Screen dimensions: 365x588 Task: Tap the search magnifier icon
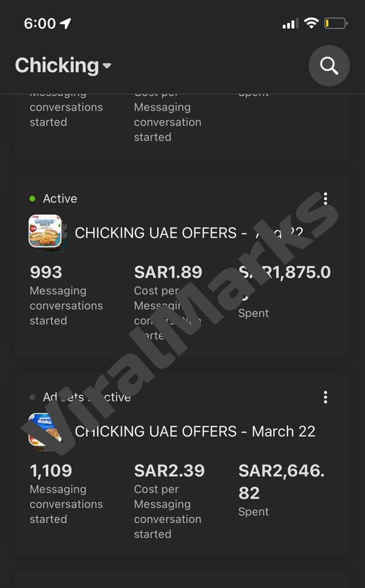(329, 65)
